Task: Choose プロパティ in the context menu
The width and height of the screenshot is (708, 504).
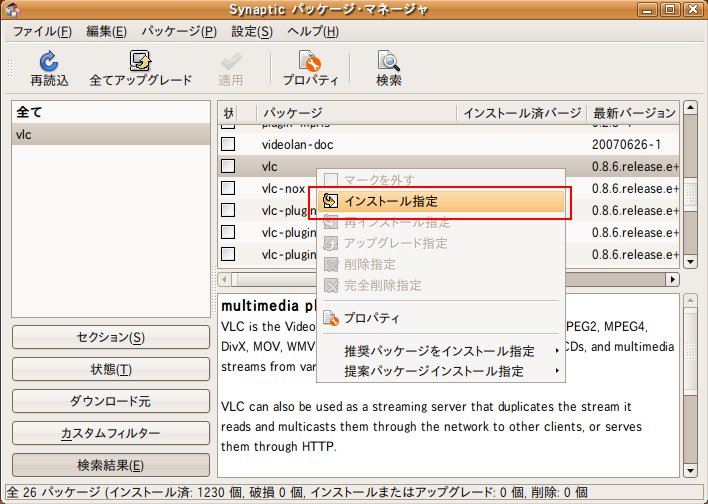Action: click(371, 319)
